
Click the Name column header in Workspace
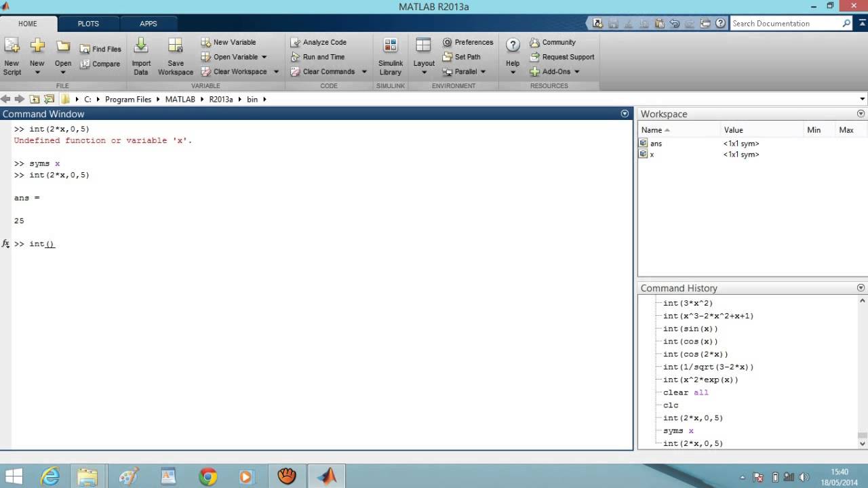pyautogui.click(x=679, y=129)
